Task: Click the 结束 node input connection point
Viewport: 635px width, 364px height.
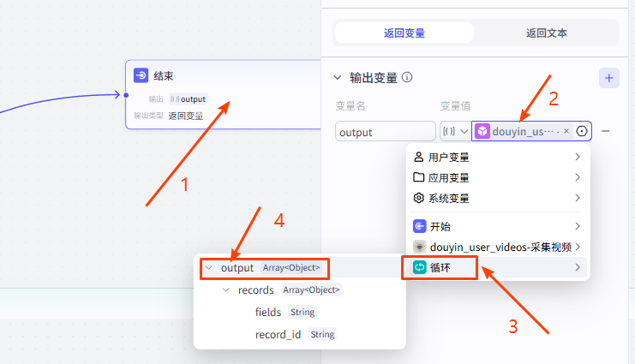Action: tap(126, 95)
